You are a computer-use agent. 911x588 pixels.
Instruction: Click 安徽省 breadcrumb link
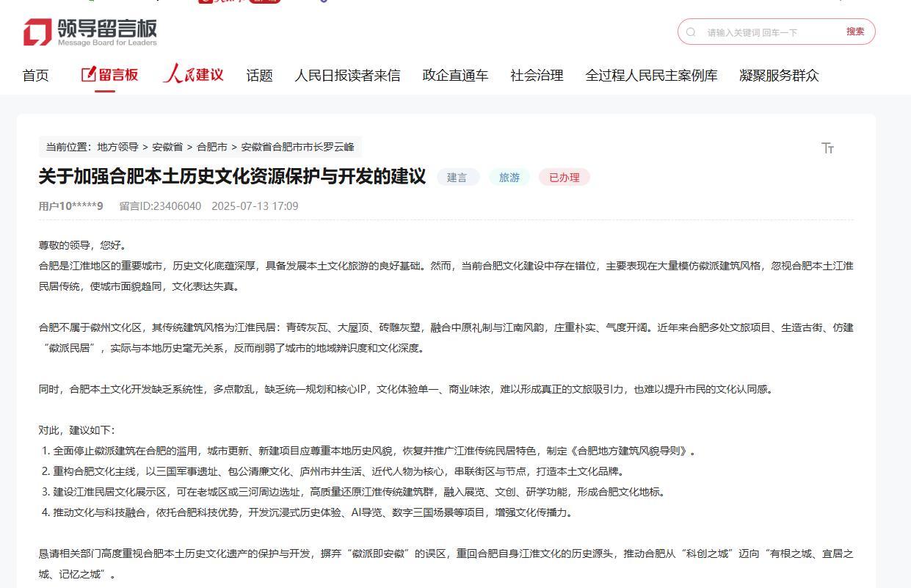167,147
